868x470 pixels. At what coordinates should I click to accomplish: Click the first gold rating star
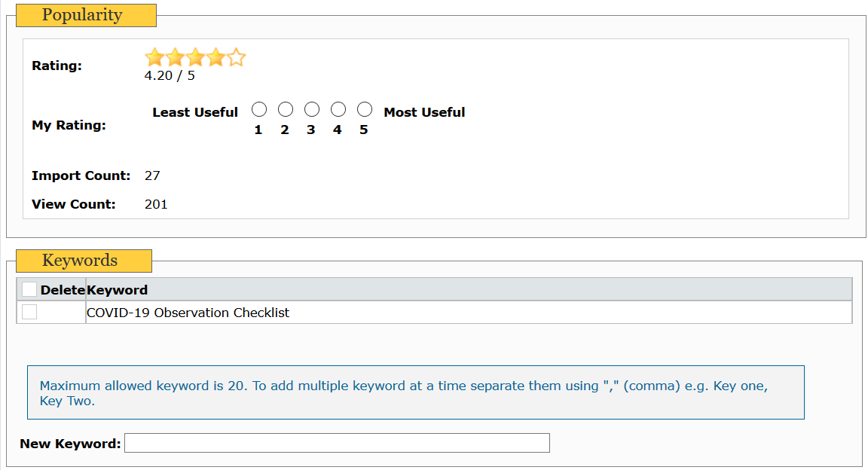(x=154, y=57)
